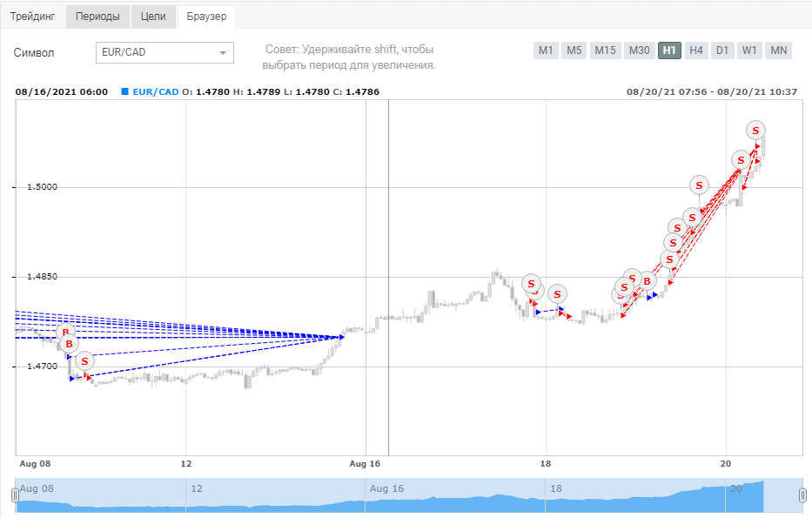Click the lower B buy marker near Aug 08

pyautogui.click(x=69, y=344)
